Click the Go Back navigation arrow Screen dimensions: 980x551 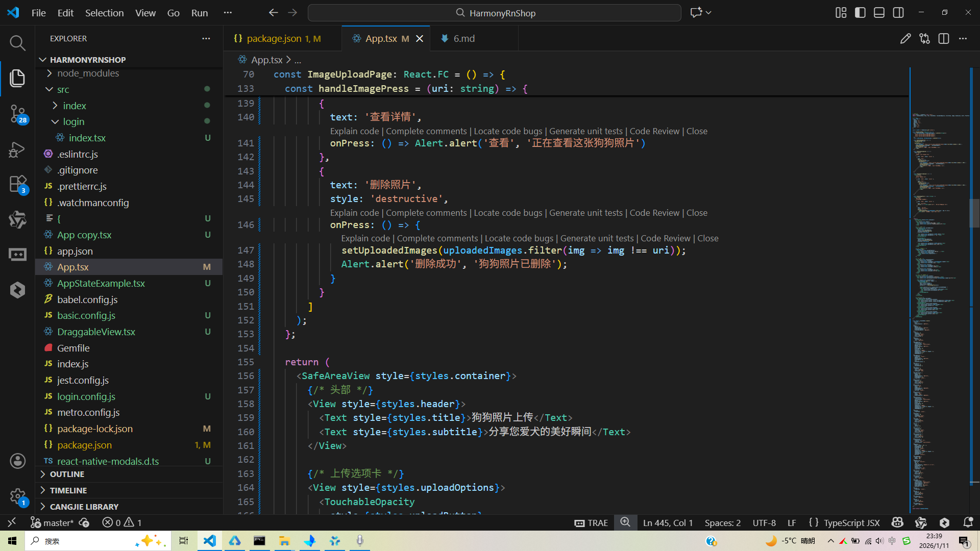(274, 13)
